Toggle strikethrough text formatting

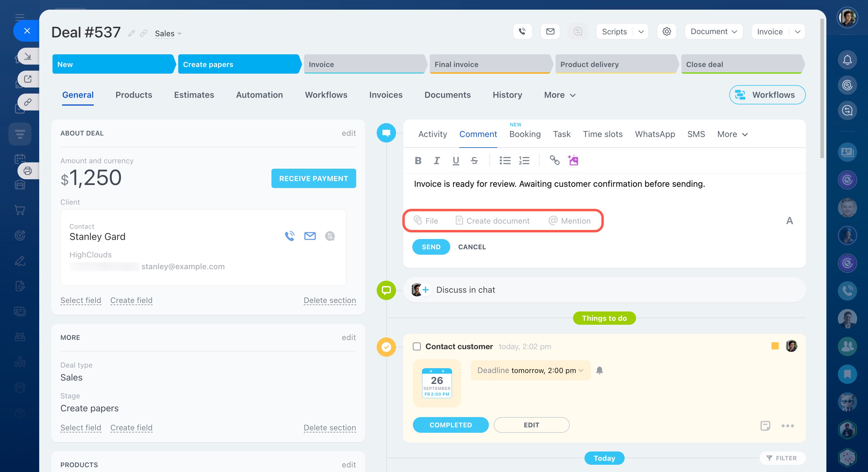click(x=474, y=161)
